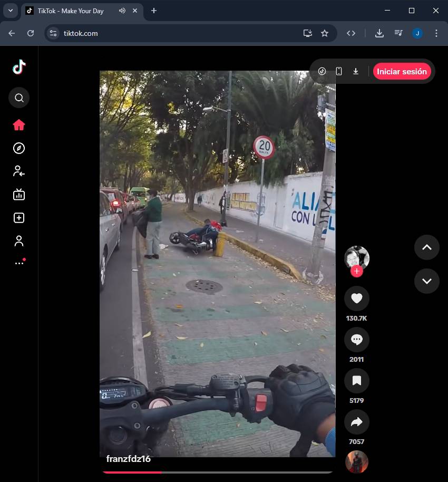Open the LIVE icon in sidebar
This screenshot has height=482, width=448.
pos(19,195)
